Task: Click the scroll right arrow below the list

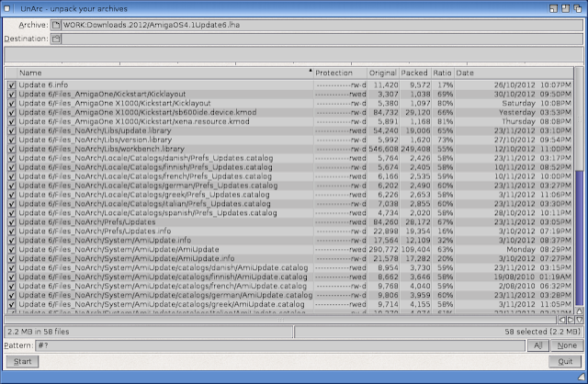Action: tap(569, 320)
